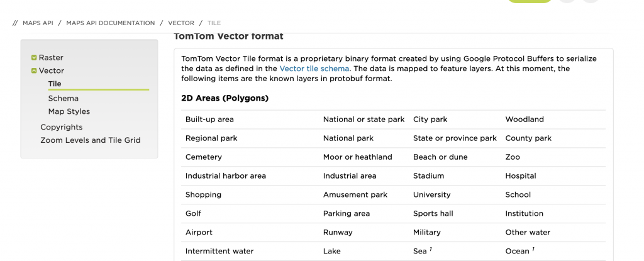Open the Copyrights sidebar page
Viewport: 644px width, 261px height.
coord(61,127)
